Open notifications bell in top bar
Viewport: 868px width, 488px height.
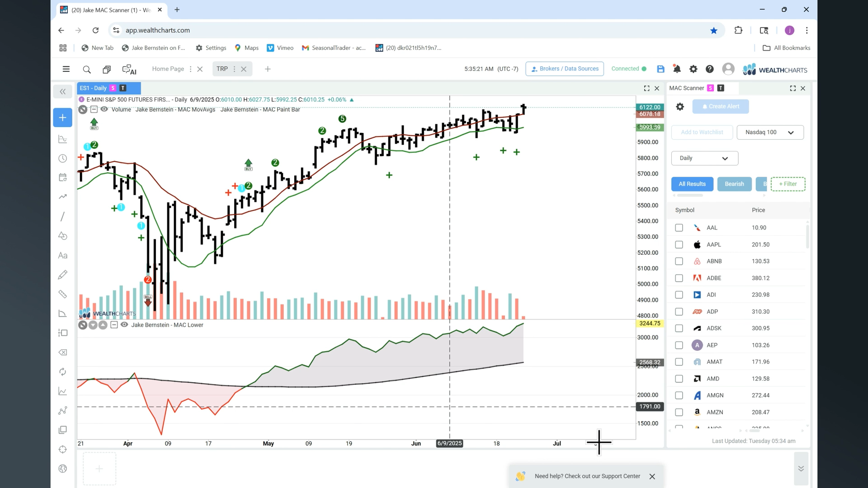point(677,69)
